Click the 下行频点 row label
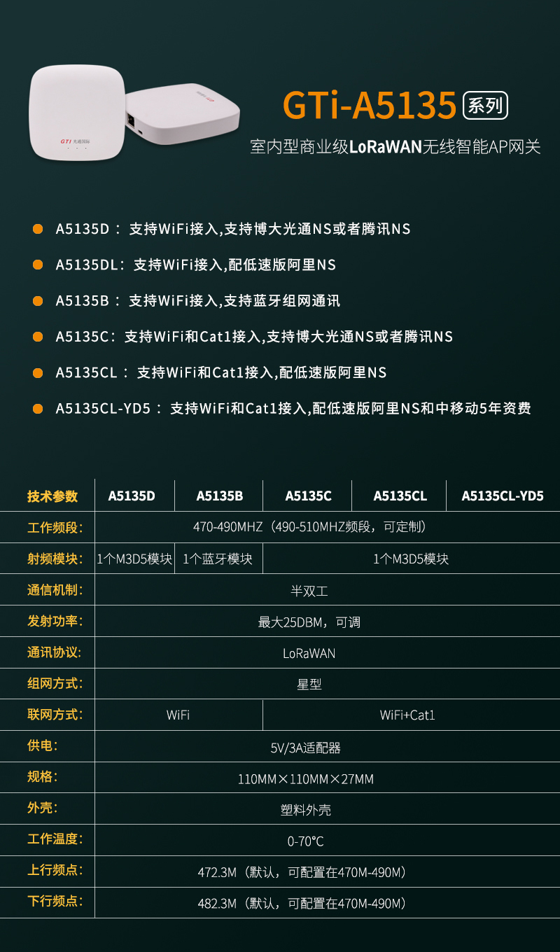This screenshot has height=952, width=560. 55,901
